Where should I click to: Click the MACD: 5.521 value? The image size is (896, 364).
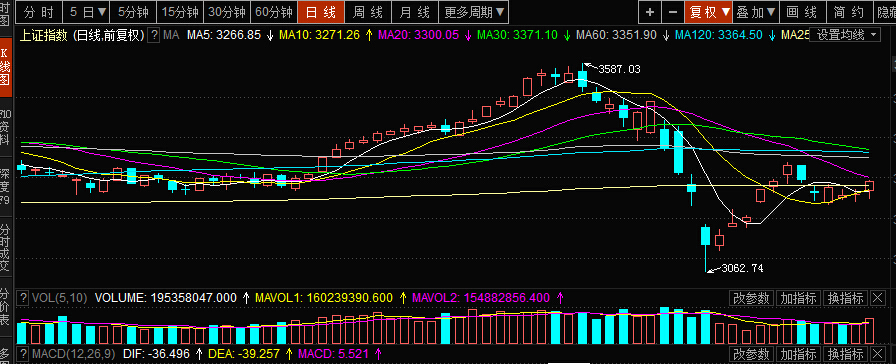(x=333, y=354)
